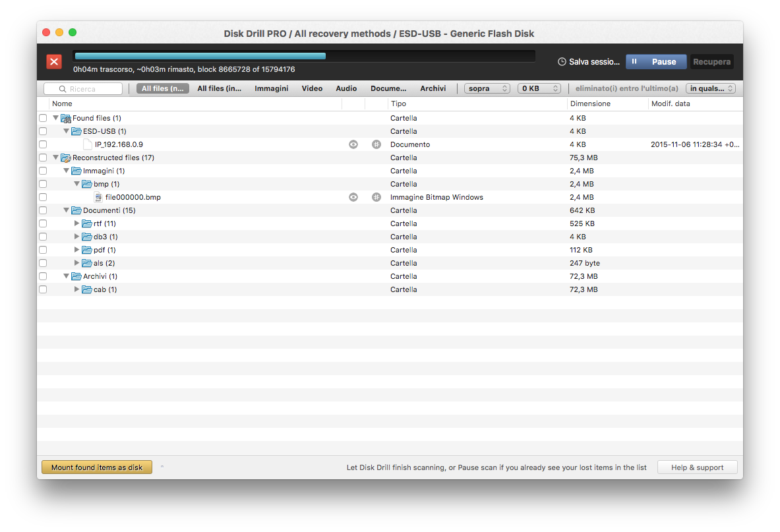Expand the db3 folder

(76, 237)
